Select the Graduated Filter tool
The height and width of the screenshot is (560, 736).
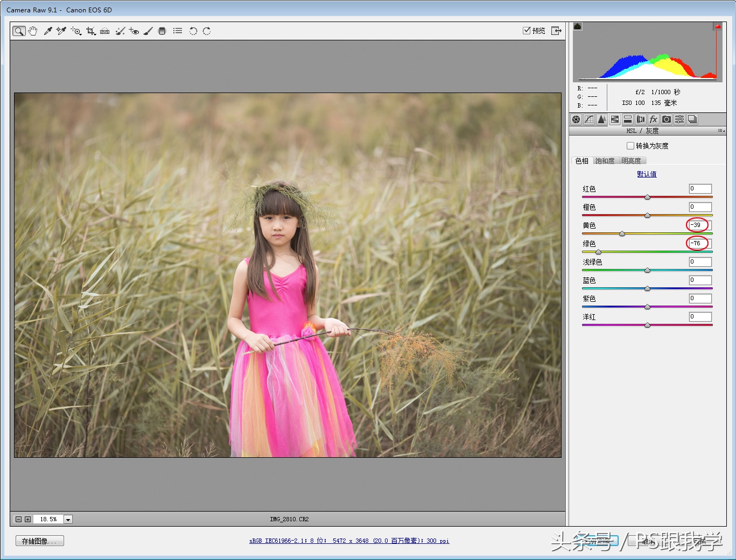point(162,31)
